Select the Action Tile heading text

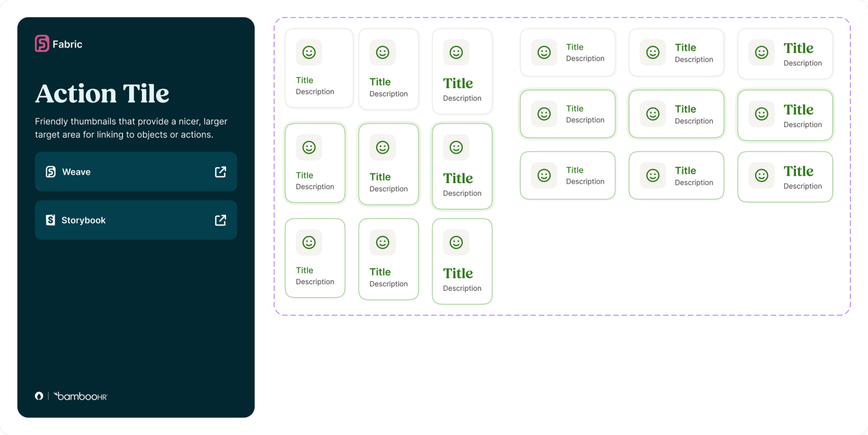(102, 94)
